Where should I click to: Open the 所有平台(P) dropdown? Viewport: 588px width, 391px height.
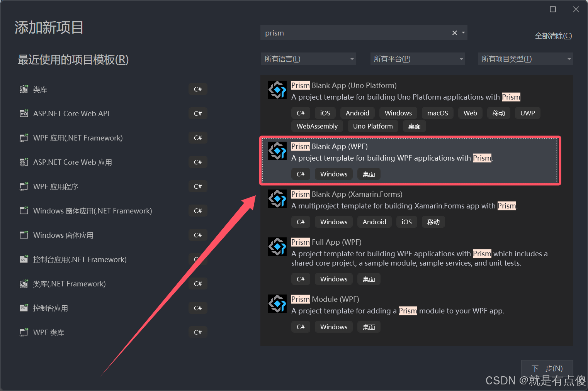(x=418, y=59)
